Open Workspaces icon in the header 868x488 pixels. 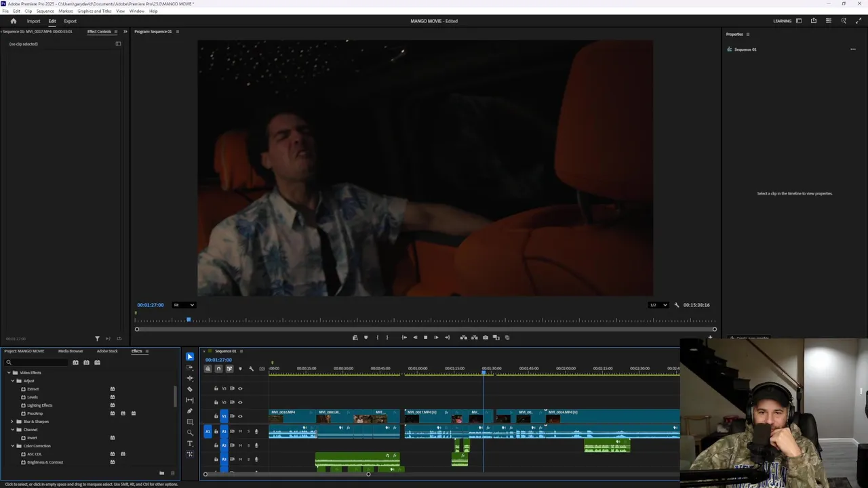pyautogui.click(x=799, y=21)
